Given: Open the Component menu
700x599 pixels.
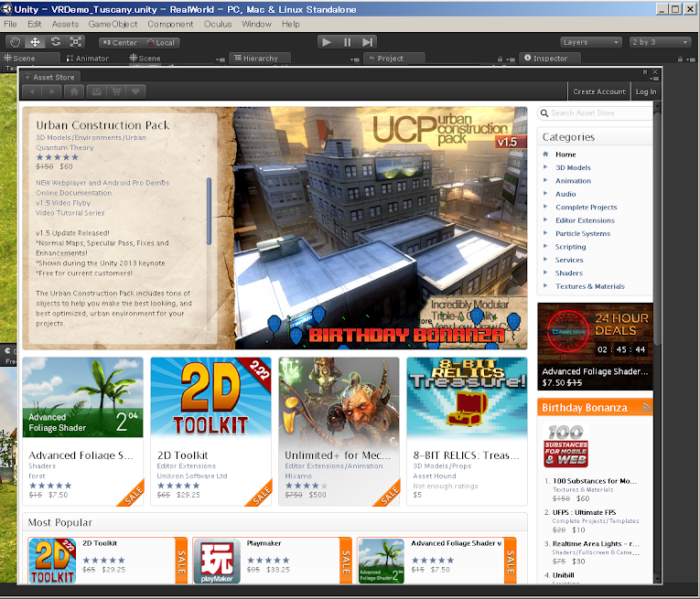Looking at the screenshot, I should tap(170, 24).
